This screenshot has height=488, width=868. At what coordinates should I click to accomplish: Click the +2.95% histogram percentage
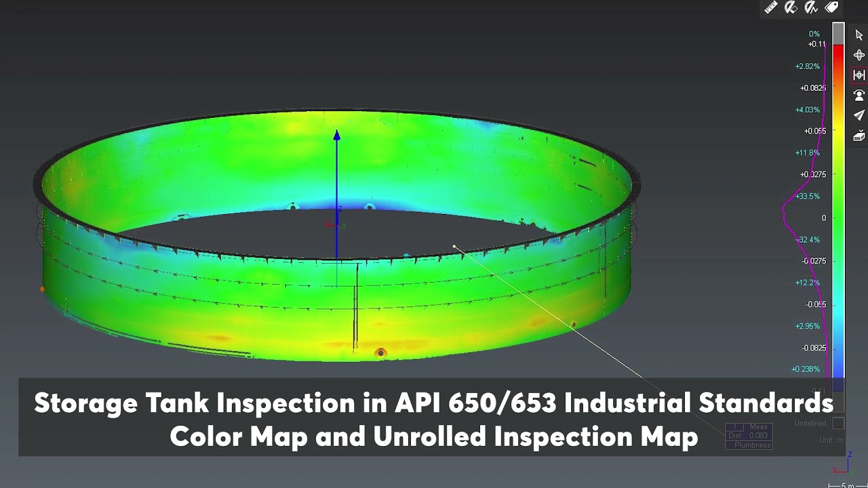[x=807, y=326]
